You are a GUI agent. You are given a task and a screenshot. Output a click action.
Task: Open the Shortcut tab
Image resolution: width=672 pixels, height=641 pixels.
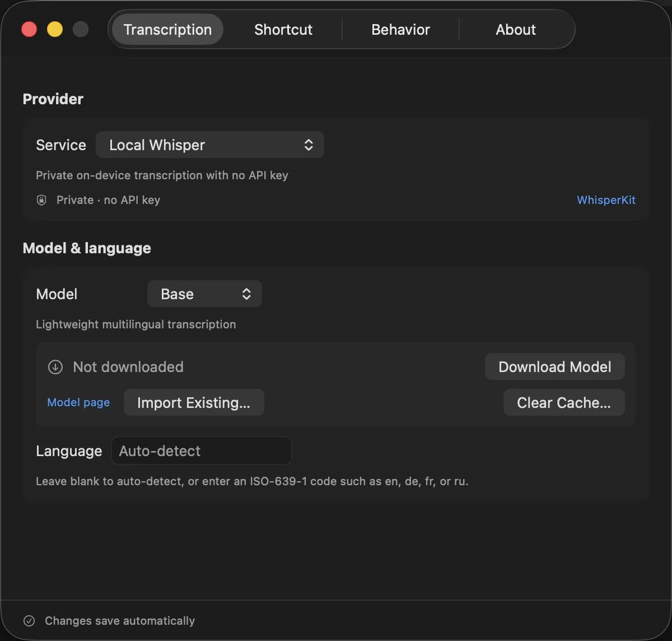click(283, 30)
